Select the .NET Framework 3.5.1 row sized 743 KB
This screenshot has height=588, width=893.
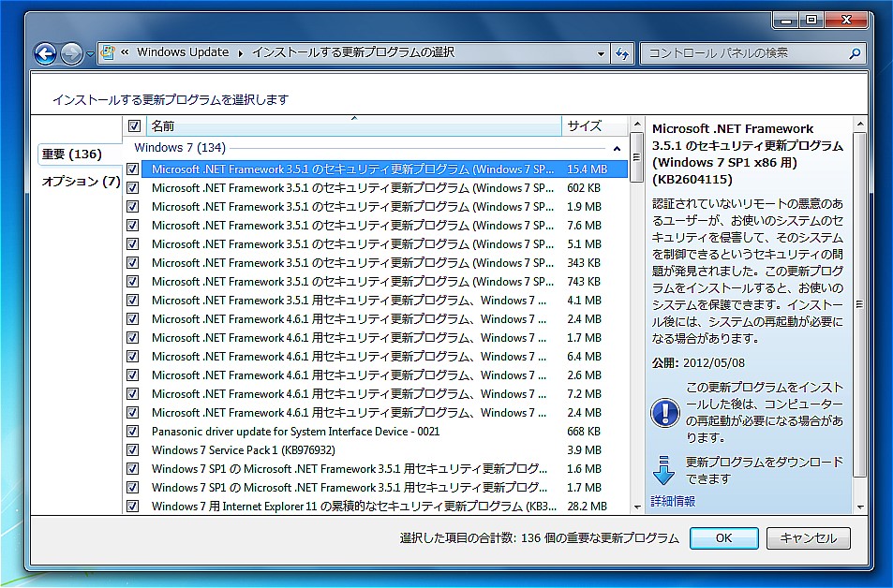point(377,282)
